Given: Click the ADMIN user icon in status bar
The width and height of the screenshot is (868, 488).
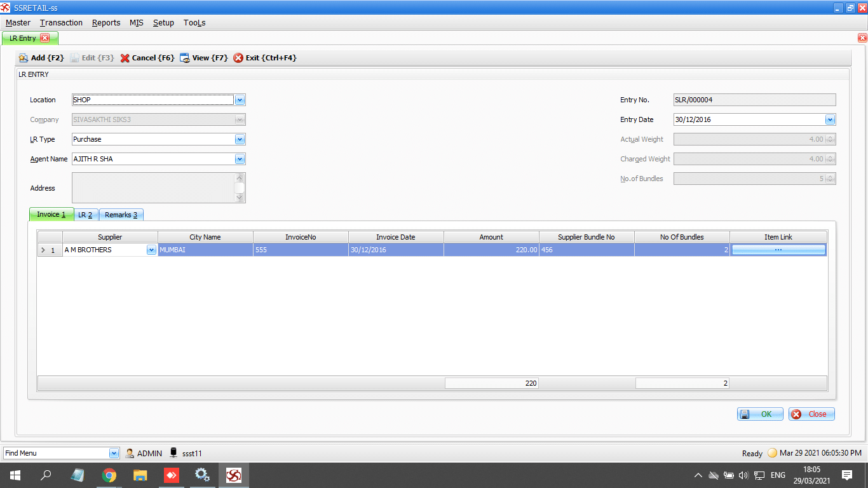Looking at the screenshot, I should click(130, 453).
